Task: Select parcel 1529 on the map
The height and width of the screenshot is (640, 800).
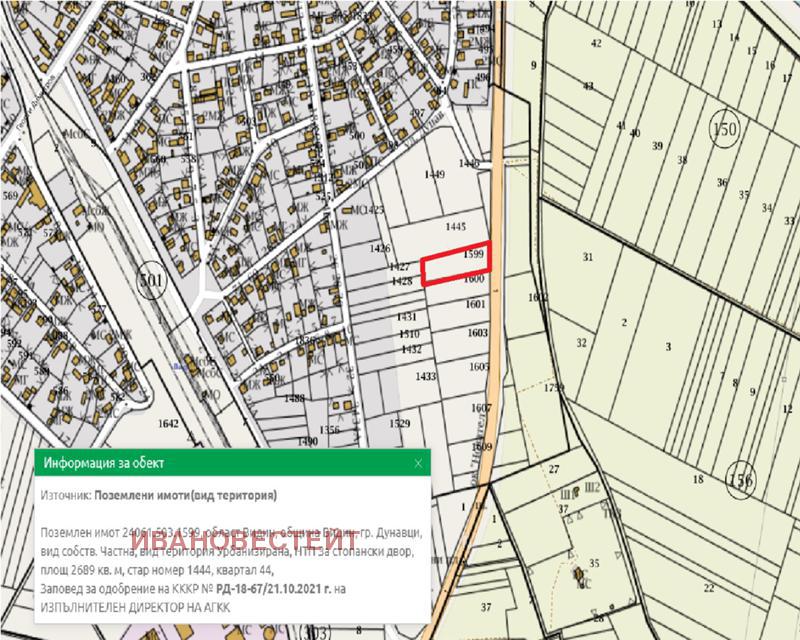Action: click(400, 423)
